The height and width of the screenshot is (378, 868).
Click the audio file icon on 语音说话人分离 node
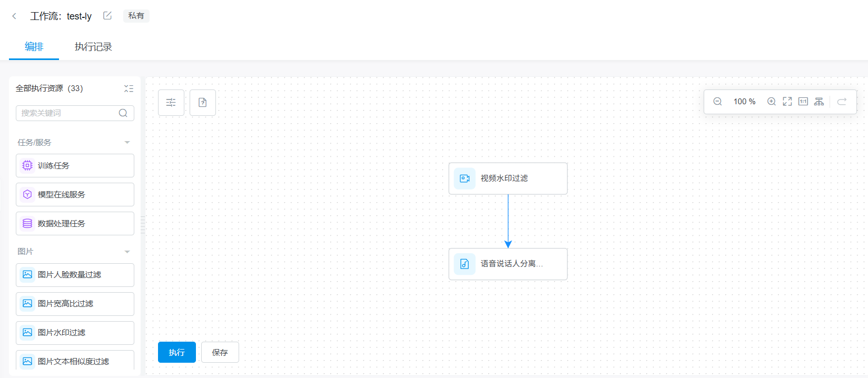coord(465,264)
